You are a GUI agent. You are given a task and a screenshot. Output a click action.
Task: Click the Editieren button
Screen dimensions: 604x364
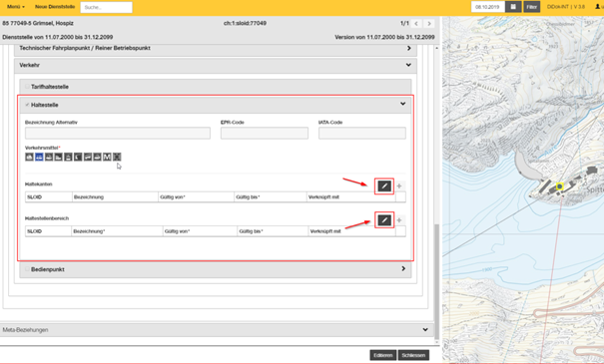[383, 355]
